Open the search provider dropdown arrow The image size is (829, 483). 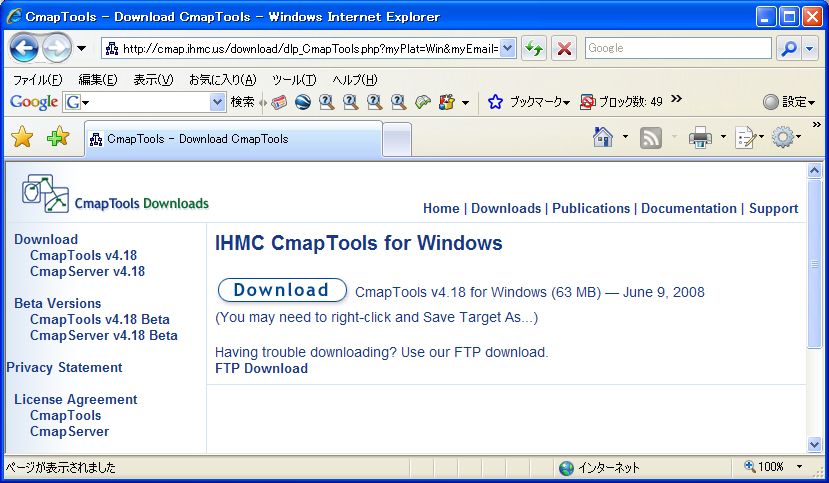tap(809, 49)
